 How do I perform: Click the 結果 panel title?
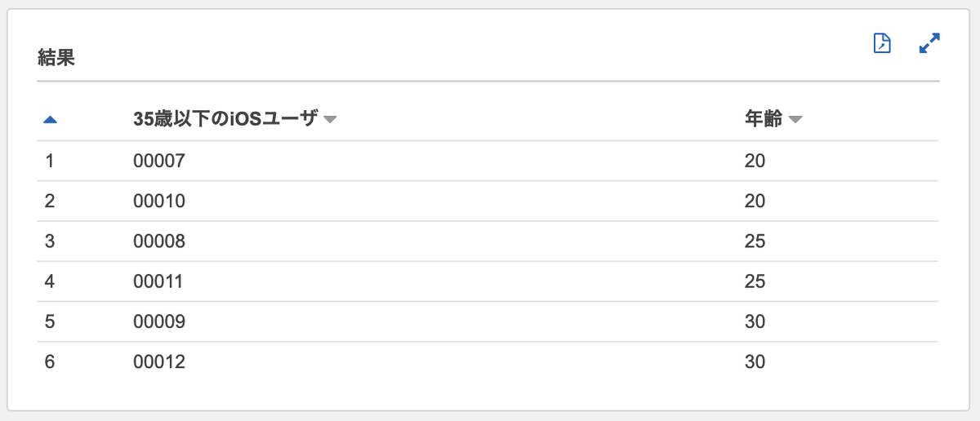(x=56, y=58)
